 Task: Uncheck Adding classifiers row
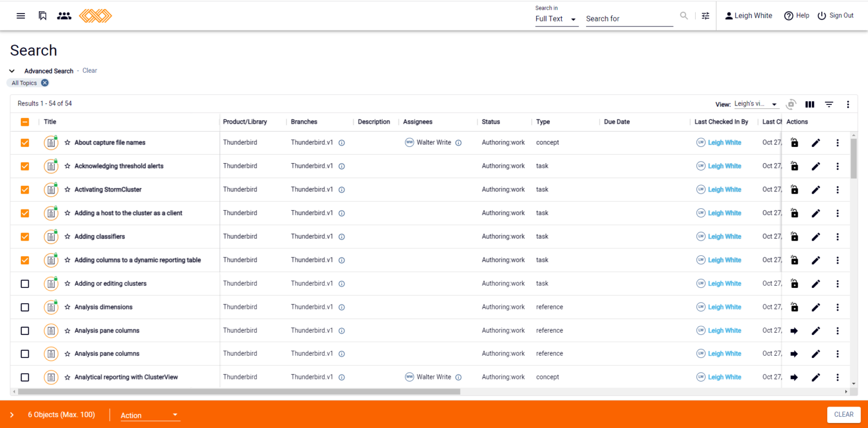tap(25, 237)
